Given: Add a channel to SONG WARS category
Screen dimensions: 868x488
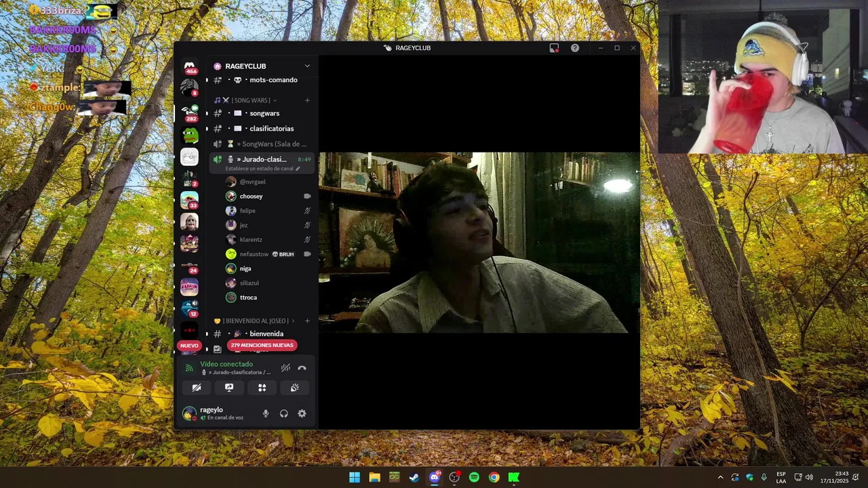Looking at the screenshot, I should [x=307, y=100].
